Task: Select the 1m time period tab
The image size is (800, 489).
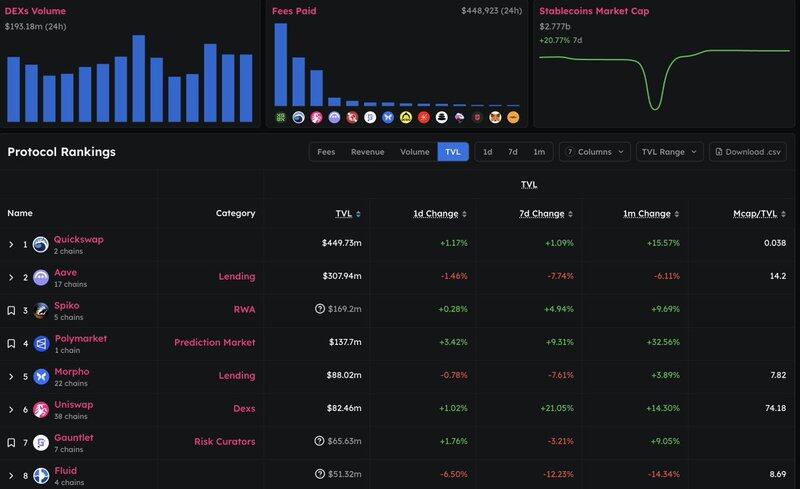Action: (539, 152)
